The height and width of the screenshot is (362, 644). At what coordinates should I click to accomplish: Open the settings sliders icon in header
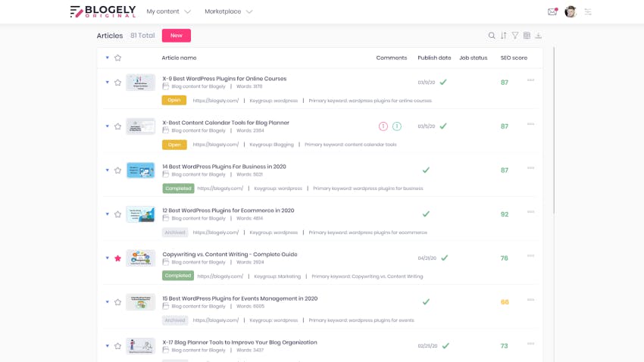[588, 12]
